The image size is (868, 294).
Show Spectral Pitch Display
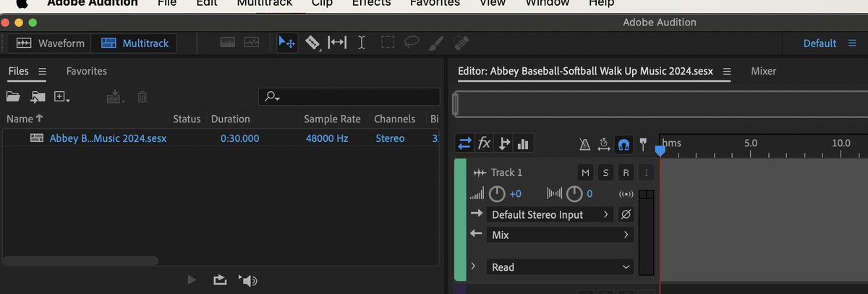click(x=252, y=43)
